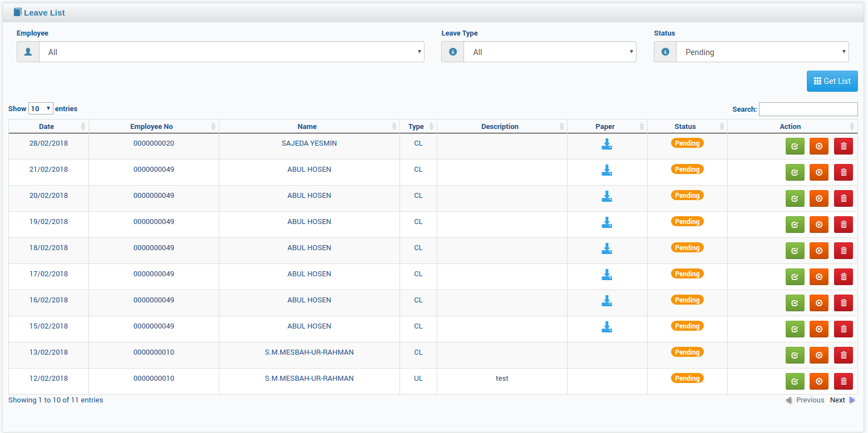Reject the 15/02/2018 leave request
This screenshot has width=868, height=433.
point(818,329)
